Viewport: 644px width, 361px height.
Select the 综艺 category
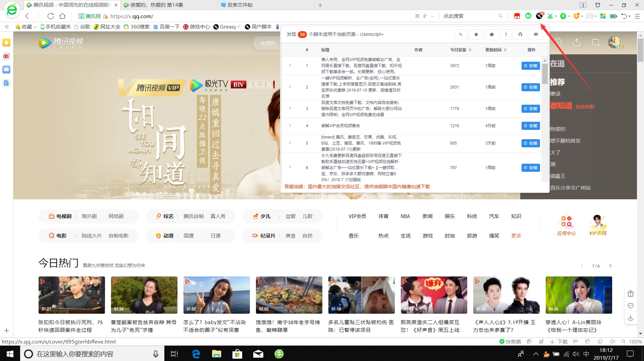165,216
